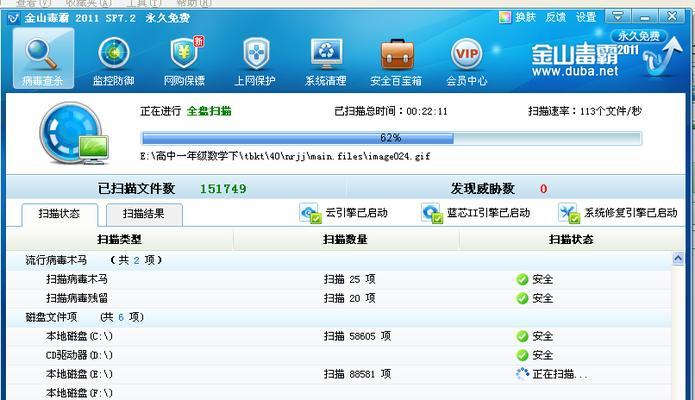Click the 扫描 58605 项 count cell
The image size is (695, 400).
[x=357, y=337]
